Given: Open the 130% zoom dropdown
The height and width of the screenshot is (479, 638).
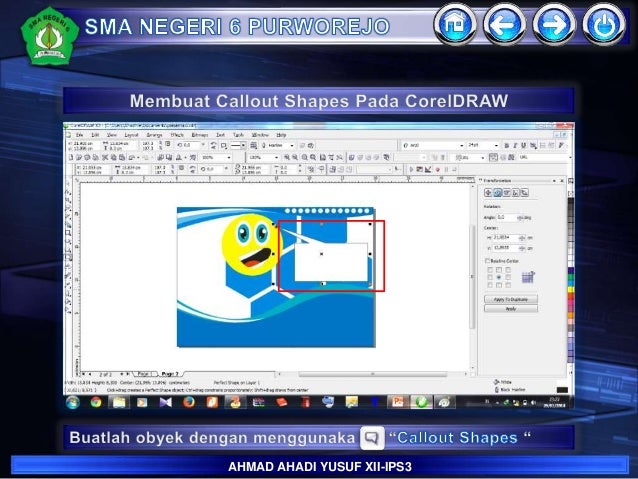Looking at the screenshot, I should click(276, 157).
